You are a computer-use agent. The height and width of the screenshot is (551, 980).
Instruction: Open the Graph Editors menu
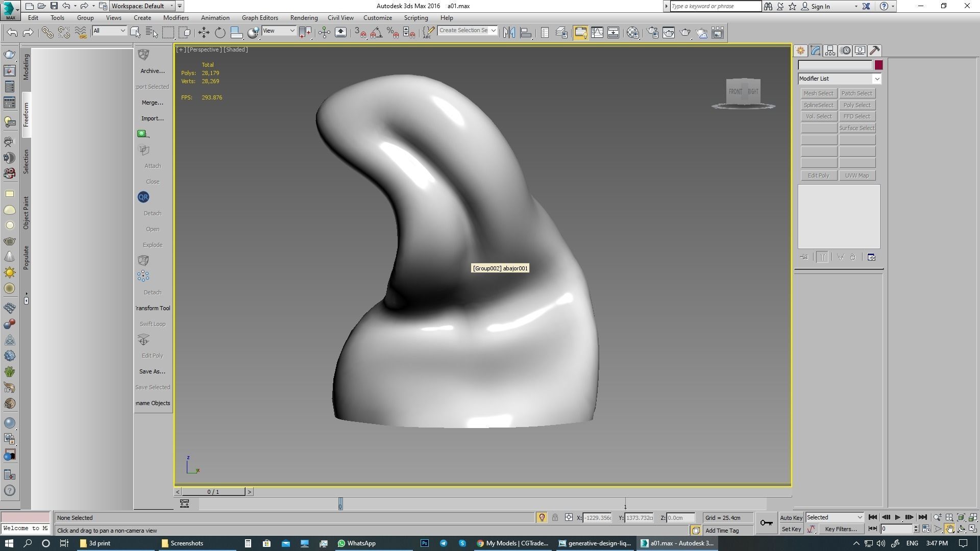[x=260, y=18]
